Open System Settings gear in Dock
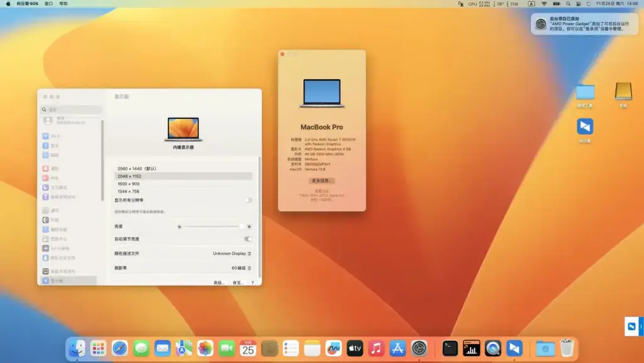The image size is (644, 363). pos(419,349)
